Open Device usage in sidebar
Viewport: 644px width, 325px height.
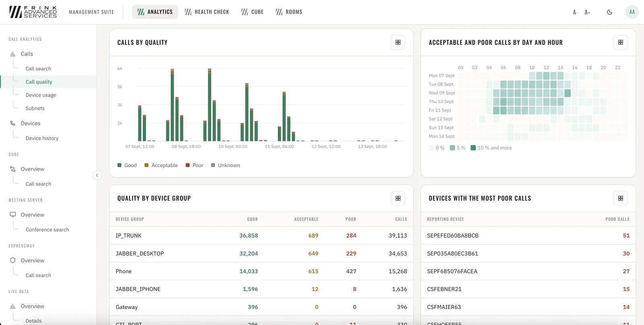41,95
